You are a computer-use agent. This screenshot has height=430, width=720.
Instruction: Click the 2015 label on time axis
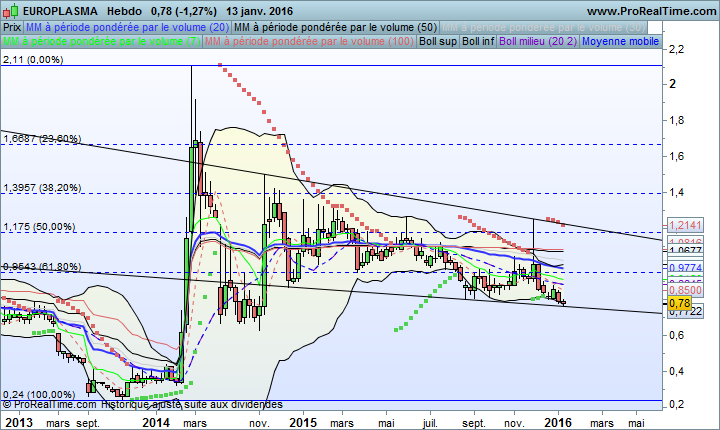pyautogui.click(x=304, y=422)
